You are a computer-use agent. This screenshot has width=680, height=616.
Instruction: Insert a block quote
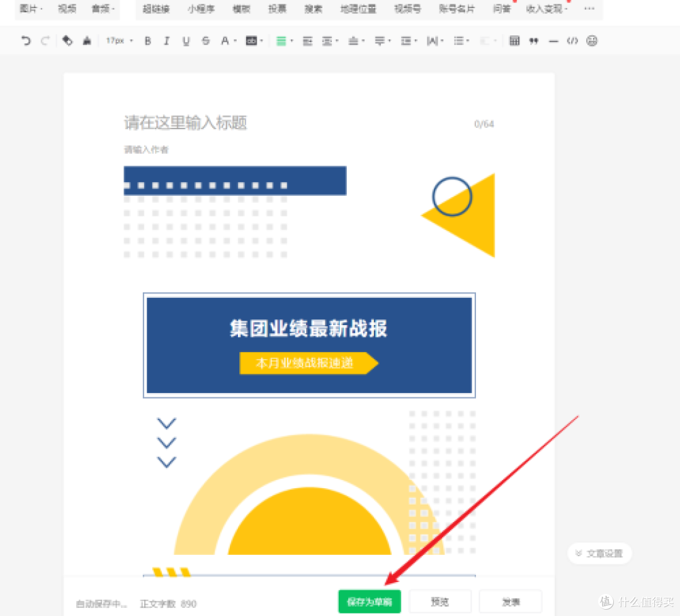[x=534, y=41]
